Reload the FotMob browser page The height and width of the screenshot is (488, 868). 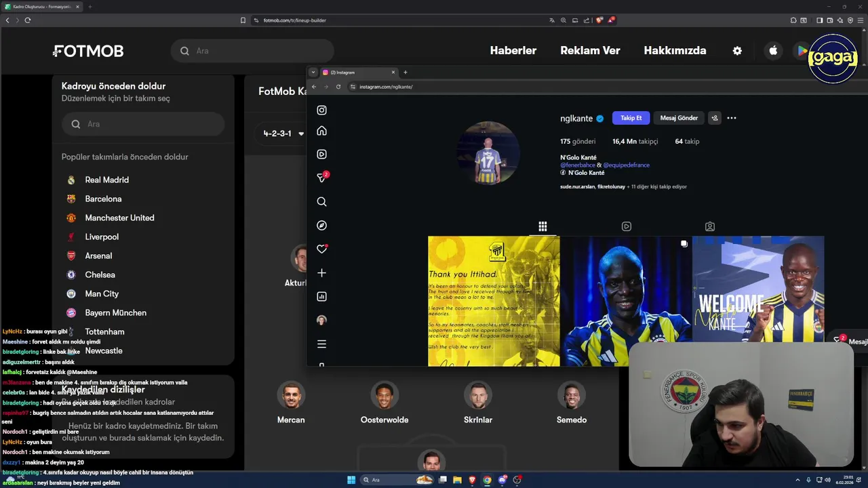[27, 20]
